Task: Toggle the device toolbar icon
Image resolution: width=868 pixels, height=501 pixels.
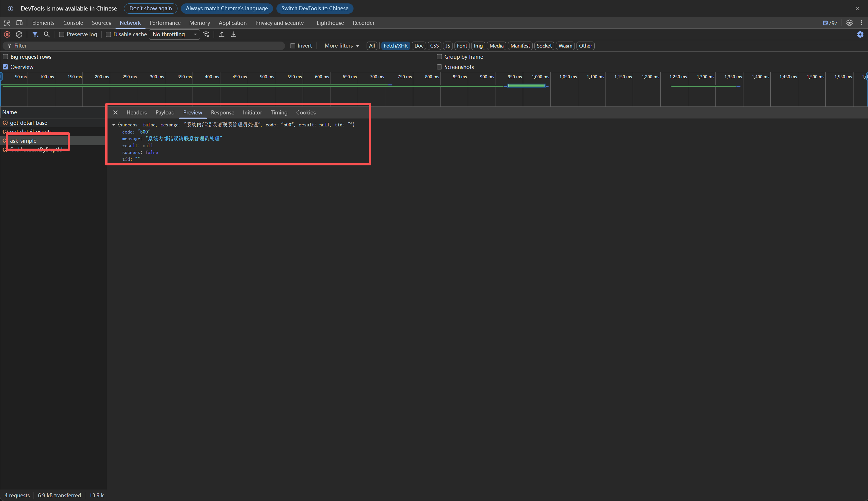Action: tap(19, 23)
